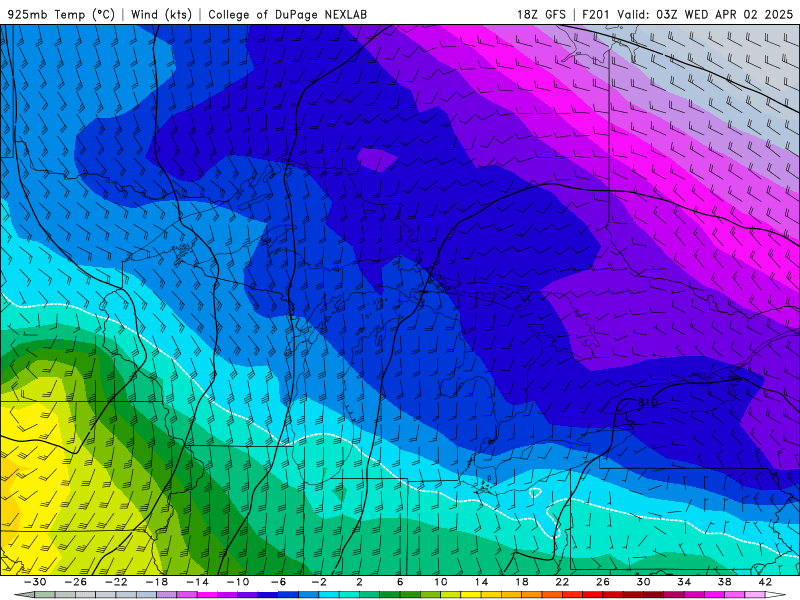Screen dimensions: 800x600
Task: Click the '925mb Temp (°C)' title text
Action: click(61, 14)
